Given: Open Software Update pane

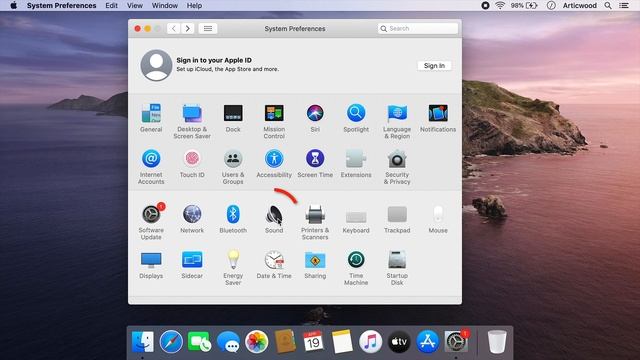Looking at the screenshot, I should tap(151, 214).
